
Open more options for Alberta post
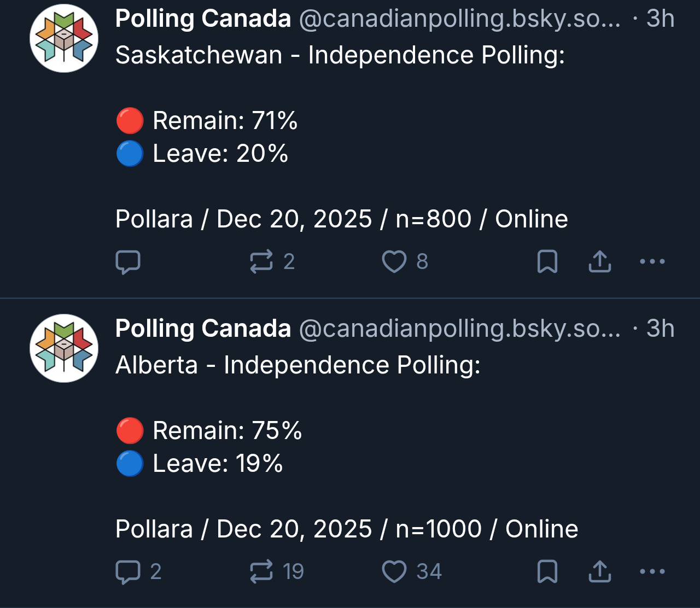[x=652, y=572]
